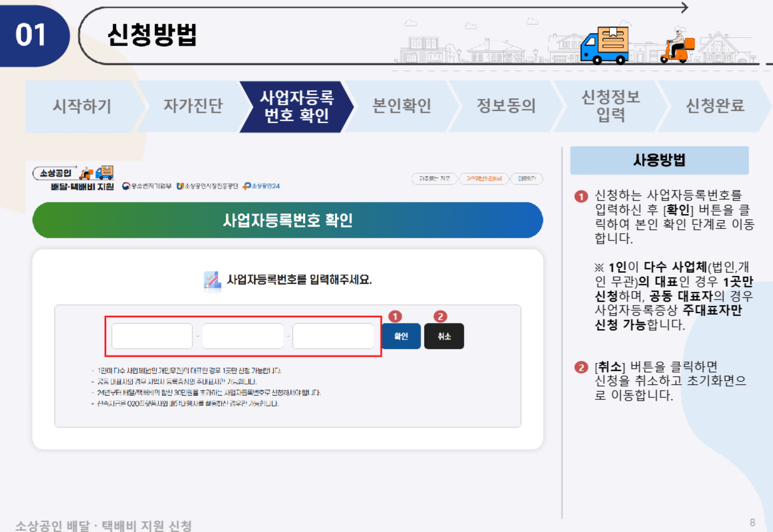Click numbered badge ❷ above the 취소 button
The image size is (773, 532).
click(440, 316)
